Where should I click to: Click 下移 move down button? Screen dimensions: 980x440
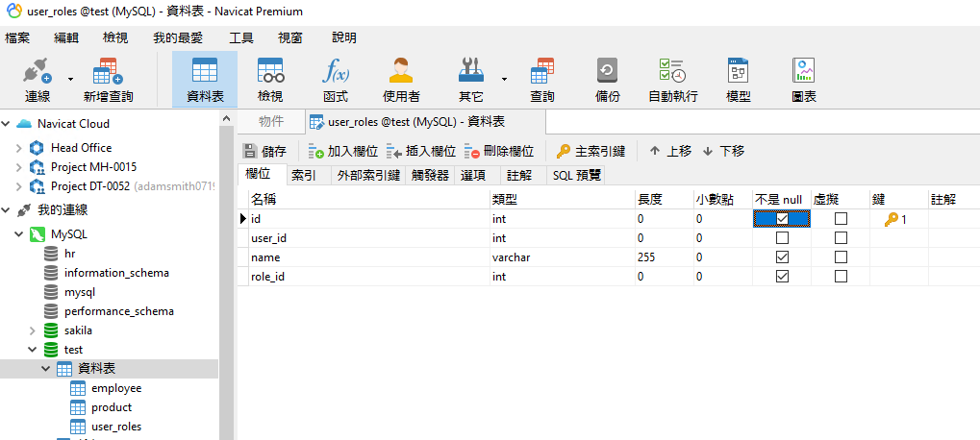point(724,151)
